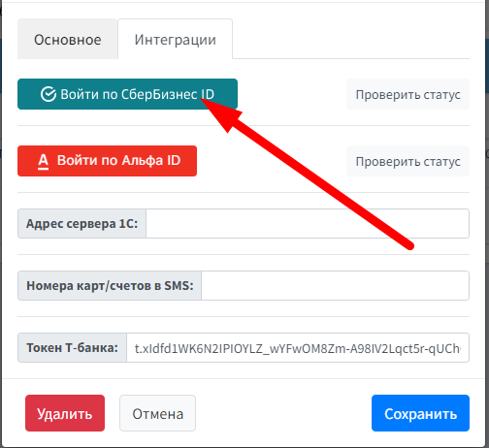Delete the entry with the Удалить button
The width and height of the screenshot is (489, 448).
pyautogui.click(x=65, y=413)
